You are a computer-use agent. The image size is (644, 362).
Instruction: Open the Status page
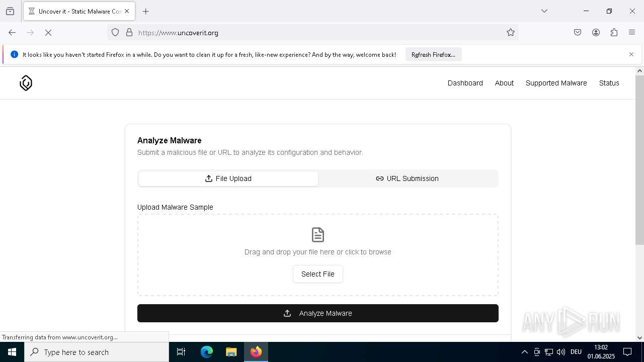(609, 83)
